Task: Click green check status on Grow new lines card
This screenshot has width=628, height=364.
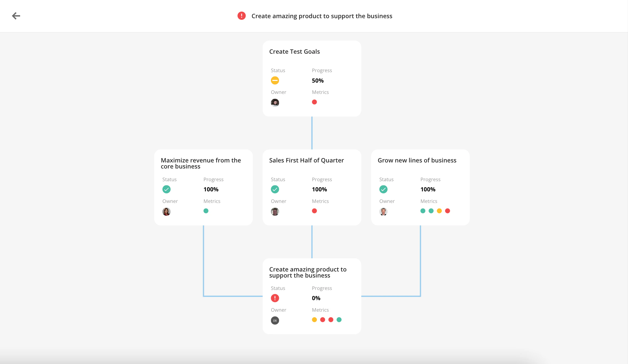Action: (x=383, y=189)
